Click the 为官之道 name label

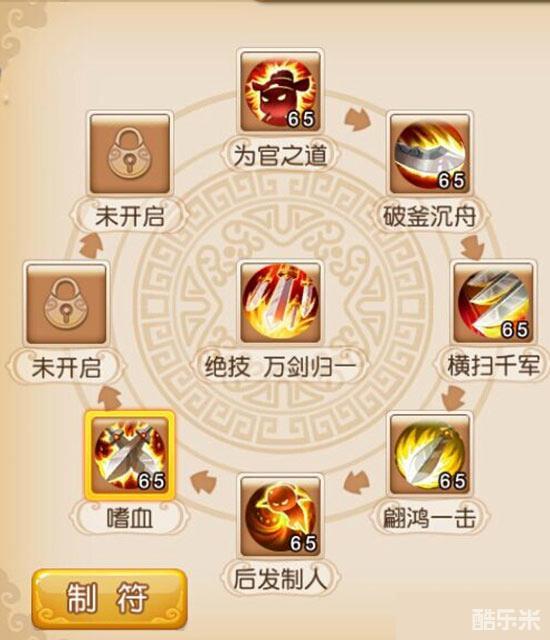pos(280,156)
